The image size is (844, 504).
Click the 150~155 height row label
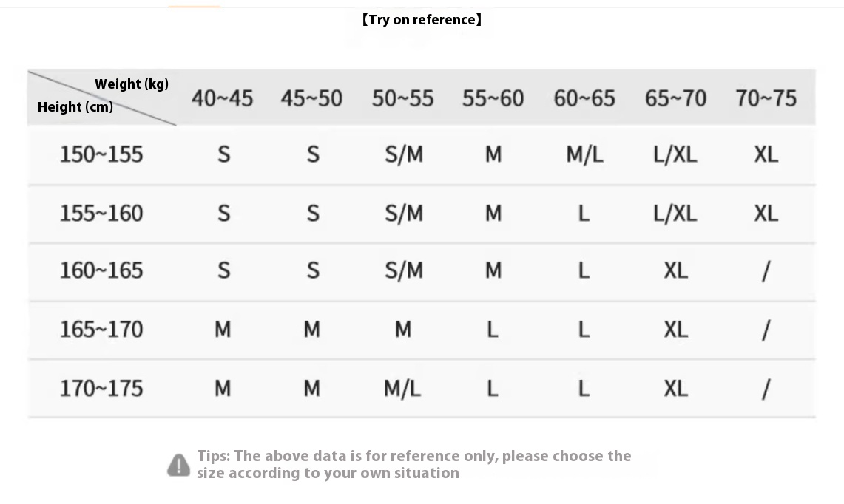(x=101, y=154)
